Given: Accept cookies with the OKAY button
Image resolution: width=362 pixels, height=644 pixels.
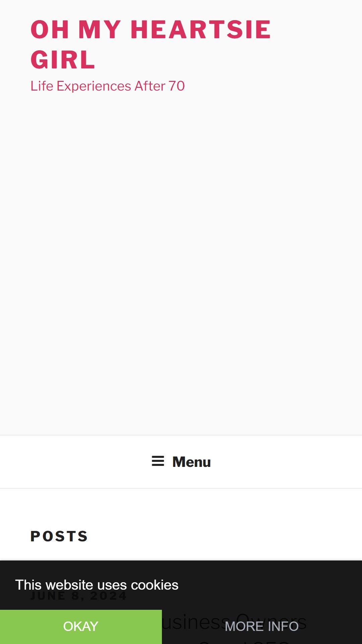Looking at the screenshot, I should [81, 627].
